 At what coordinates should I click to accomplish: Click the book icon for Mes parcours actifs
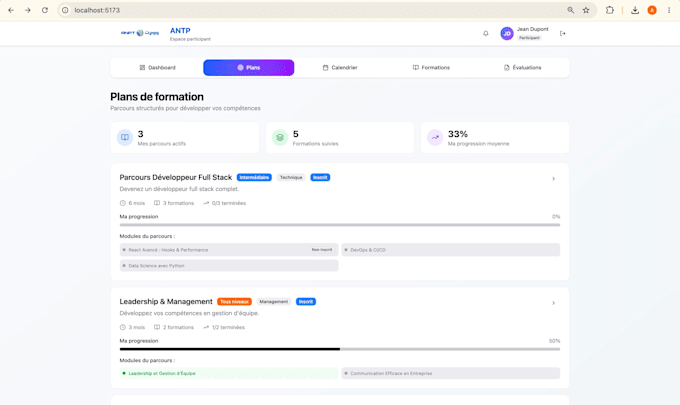click(x=124, y=137)
